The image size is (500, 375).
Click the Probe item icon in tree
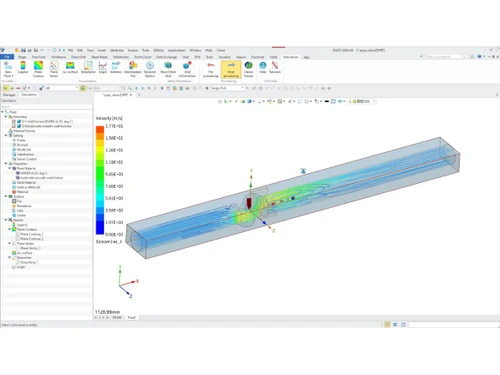(14, 140)
